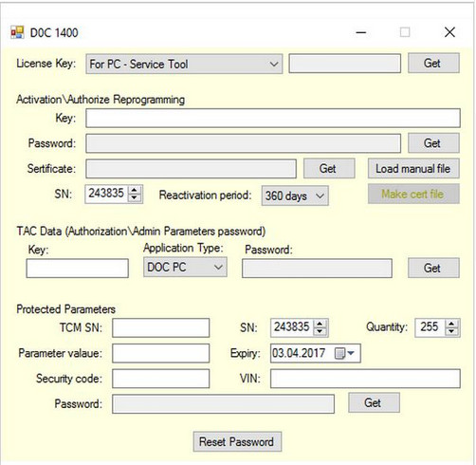476x465 pixels.
Task: Click Get button next to License Key
Action: [x=433, y=64]
